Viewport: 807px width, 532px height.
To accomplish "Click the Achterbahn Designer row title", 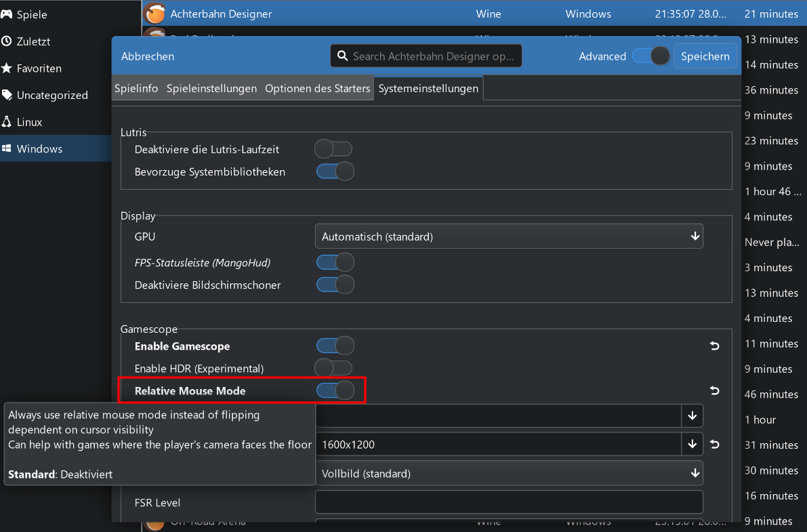I will coord(221,14).
